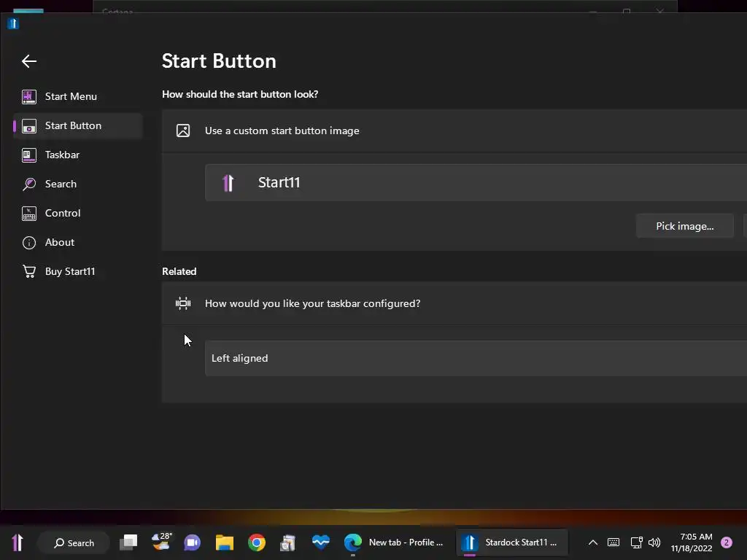Click the Control keyboard sidebar icon
Image resolution: width=747 pixels, height=560 pixels.
pos(29,214)
